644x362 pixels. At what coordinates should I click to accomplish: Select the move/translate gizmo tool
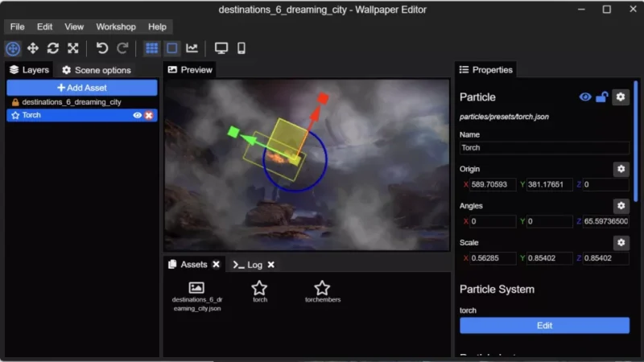(x=33, y=48)
